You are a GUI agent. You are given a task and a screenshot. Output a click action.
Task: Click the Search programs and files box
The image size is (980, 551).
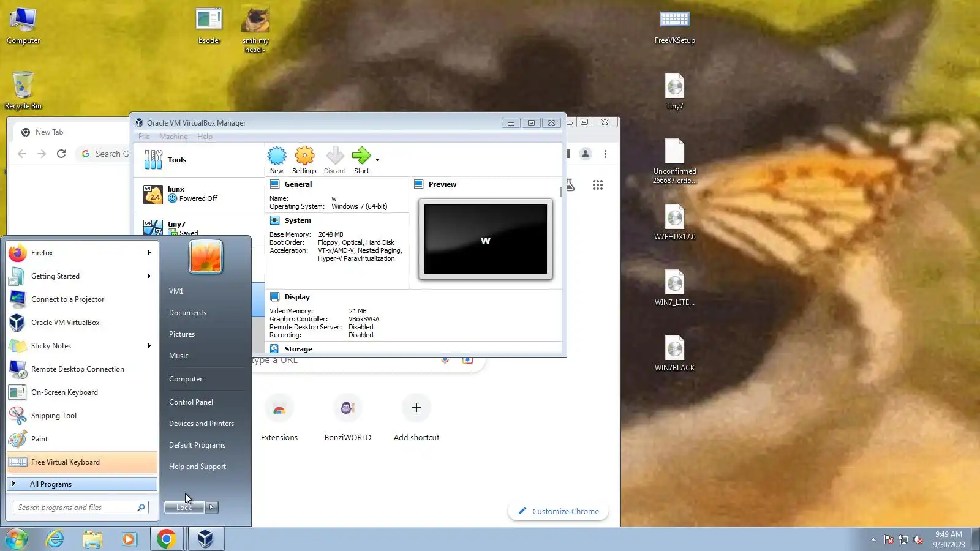(81, 508)
